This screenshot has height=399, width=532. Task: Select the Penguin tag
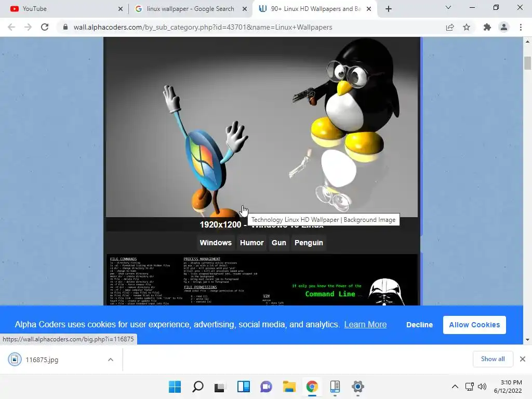[x=309, y=243]
